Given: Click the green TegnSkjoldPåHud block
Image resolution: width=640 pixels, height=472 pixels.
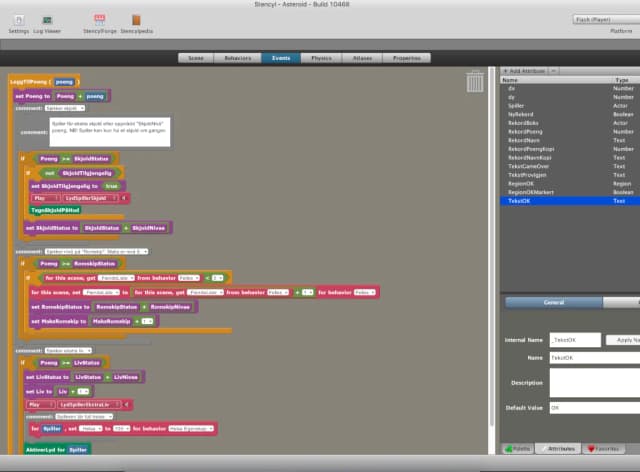Looking at the screenshot, I should (x=55, y=210).
